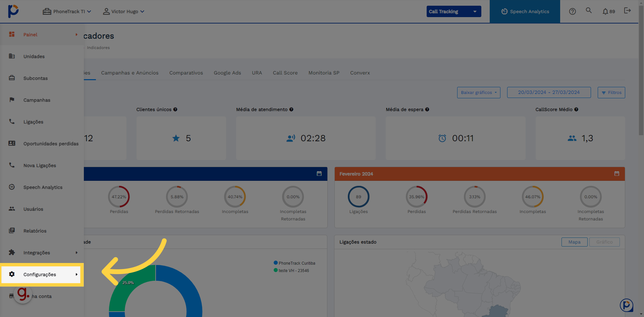Open the Filtros button

[611, 93]
